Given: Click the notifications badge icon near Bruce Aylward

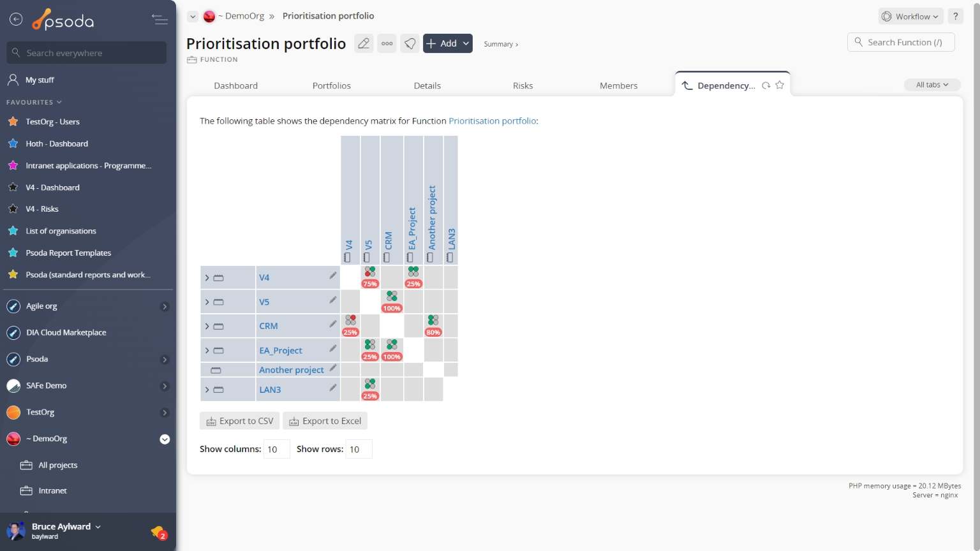Looking at the screenshot, I should [158, 532].
